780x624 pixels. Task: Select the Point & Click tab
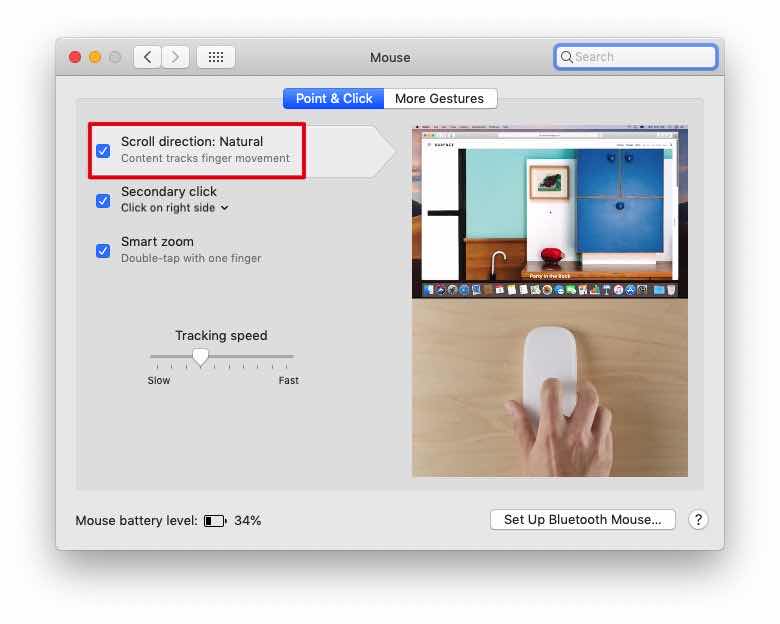(334, 99)
